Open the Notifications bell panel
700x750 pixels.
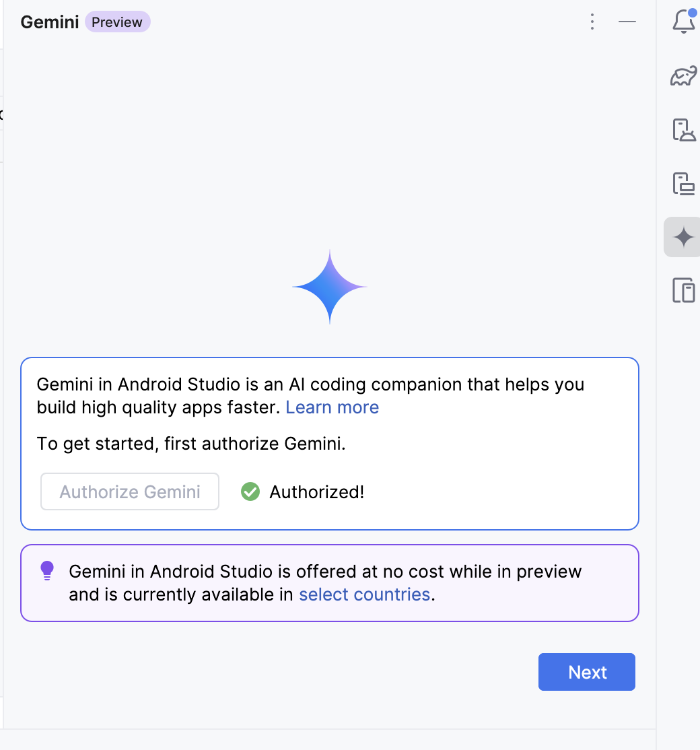(x=683, y=22)
